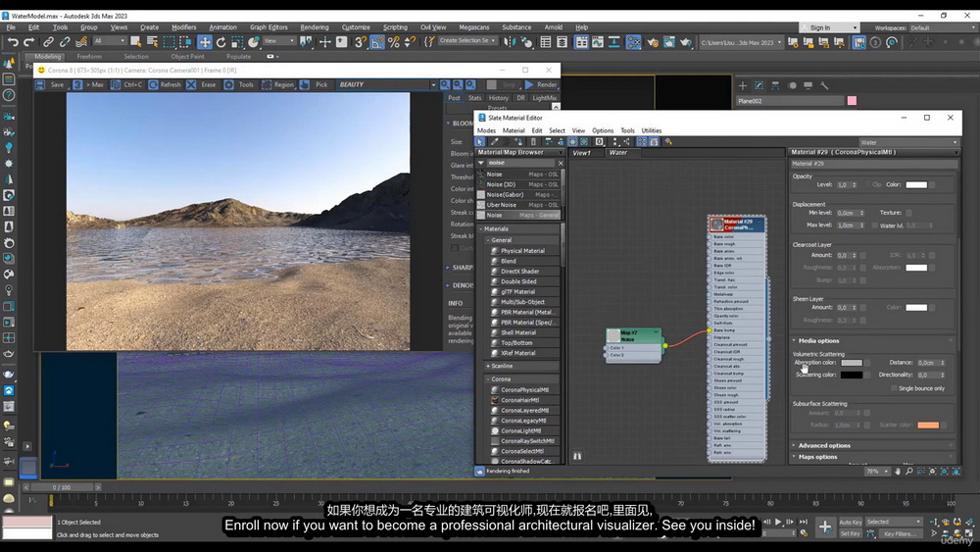Collapse the Media options rollout
This screenshot has height=552, width=980.
(x=818, y=340)
